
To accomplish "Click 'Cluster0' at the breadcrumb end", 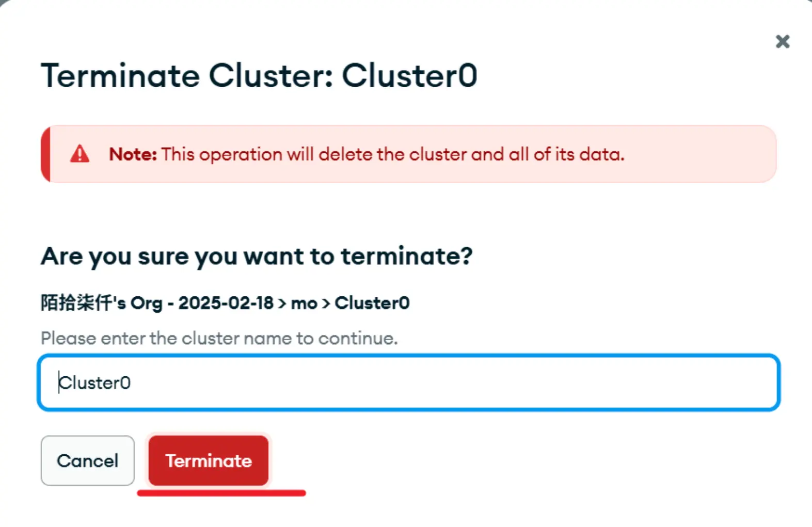I will [372, 303].
